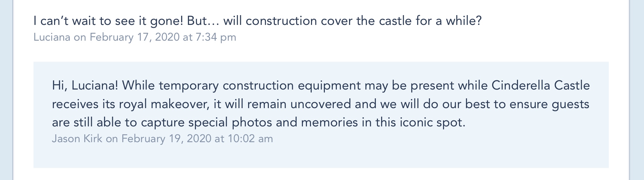This screenshot has height=180, width=644.
Task: Click the February 19, 2020 timestamp
Action: tap(166, 139)
